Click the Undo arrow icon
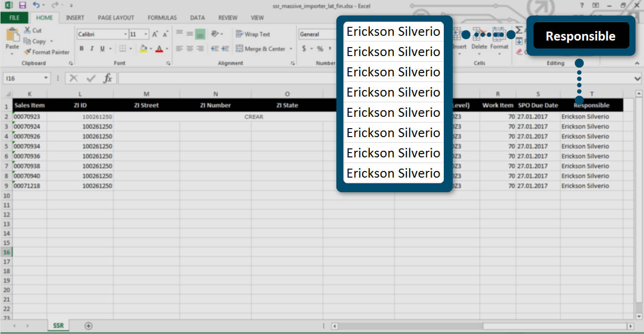This screenshot has height=334, width=644. [x=36, y=5]
